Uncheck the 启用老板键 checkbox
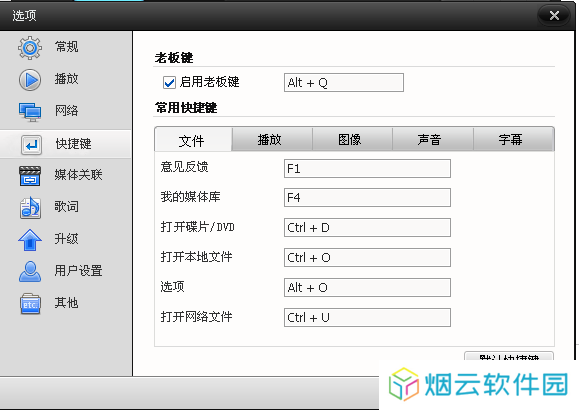The height and width of the screenshot is (410, 579). 169,82
